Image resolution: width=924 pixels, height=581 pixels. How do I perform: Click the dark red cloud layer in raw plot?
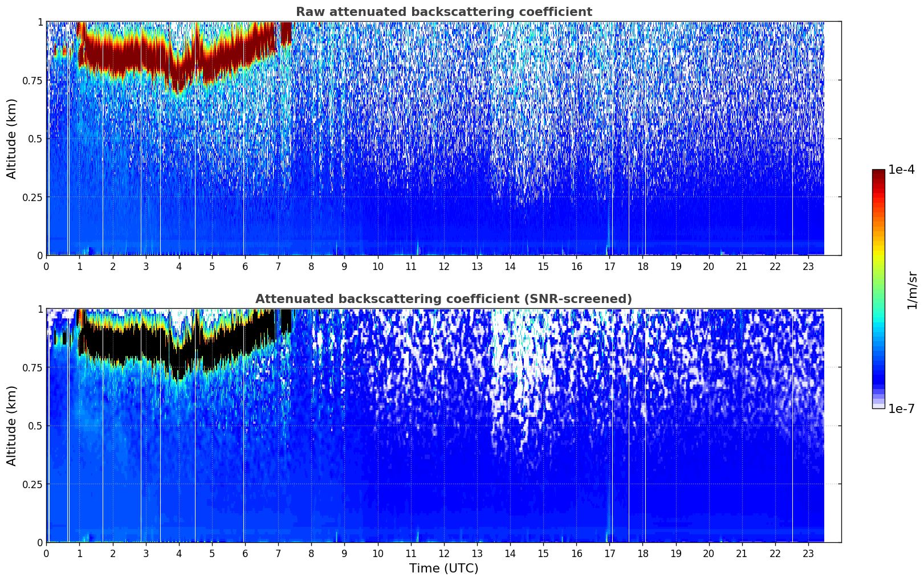point(143,57)
